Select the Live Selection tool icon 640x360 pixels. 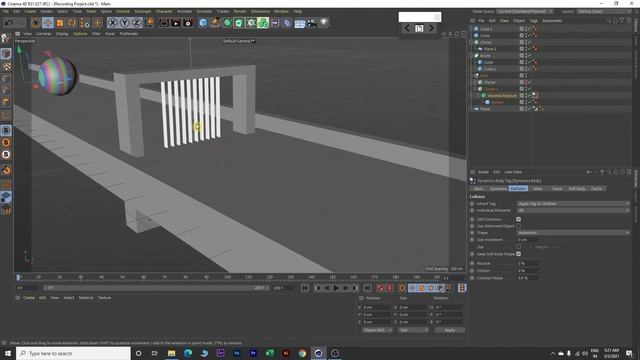pyautogui.click(x=36, y=23)
